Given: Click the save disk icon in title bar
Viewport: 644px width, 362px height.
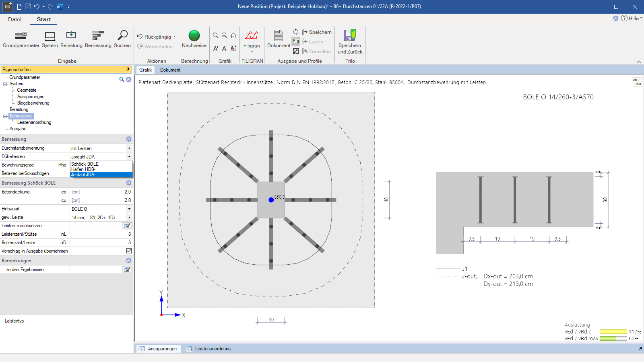Looking at the screenshot, I should tap(28, 6).
